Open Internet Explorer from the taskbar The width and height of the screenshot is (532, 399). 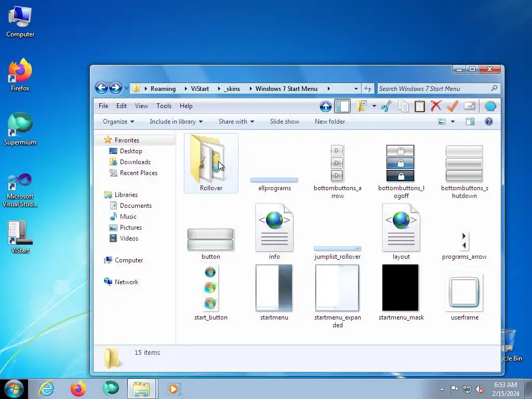coord(46,389)
